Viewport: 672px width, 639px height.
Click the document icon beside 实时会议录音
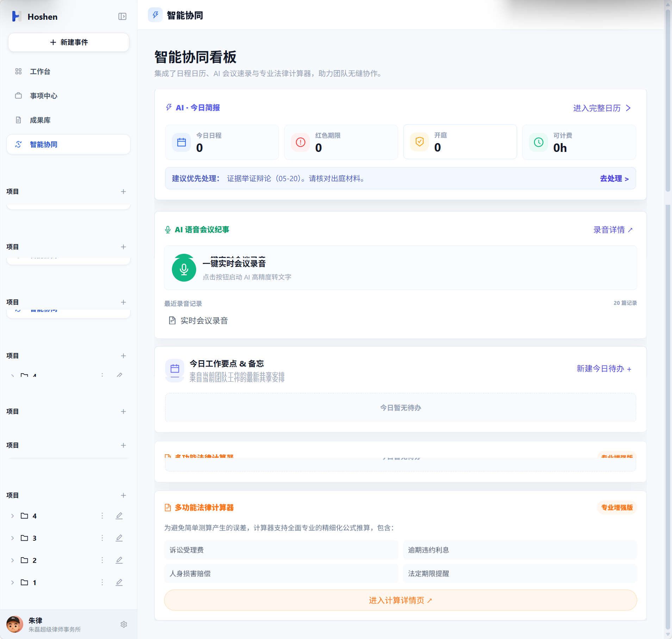172,321
